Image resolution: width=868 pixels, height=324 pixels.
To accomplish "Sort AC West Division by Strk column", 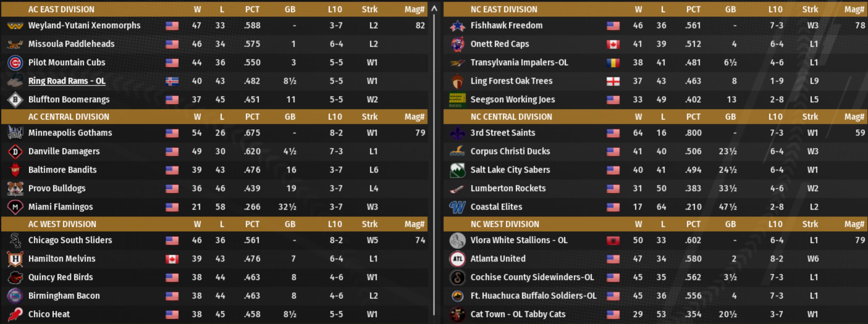I will [x=369, y=224].
